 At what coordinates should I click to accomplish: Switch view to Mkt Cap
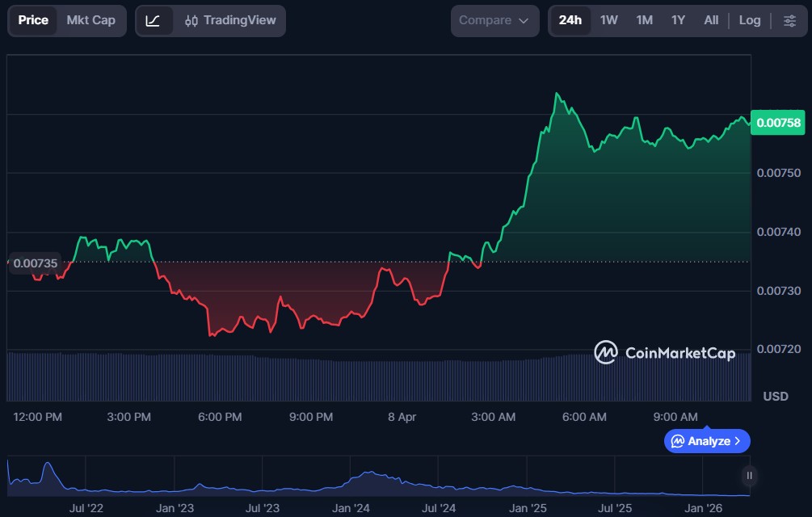click(90, 20)
